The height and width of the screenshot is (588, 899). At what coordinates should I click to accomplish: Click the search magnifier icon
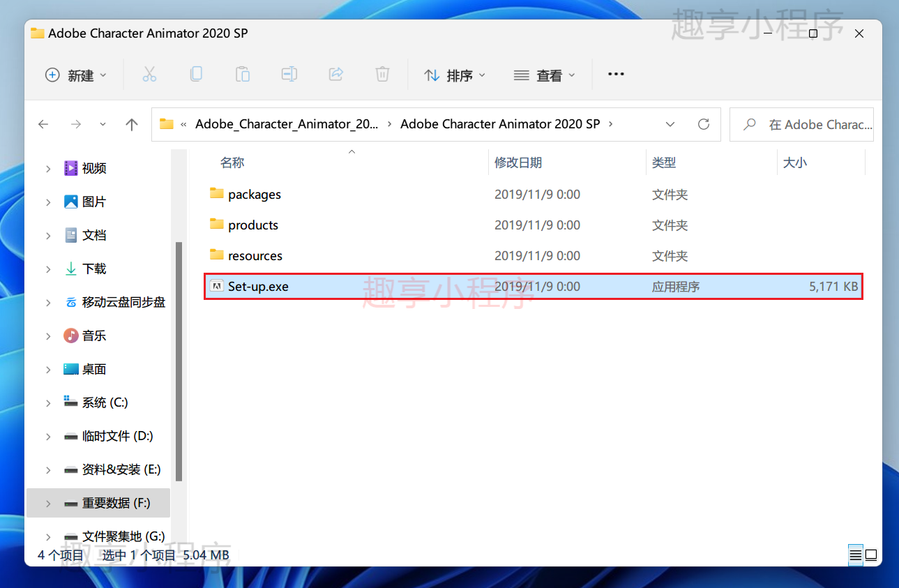pyautogui.click(x=750, y=124)
